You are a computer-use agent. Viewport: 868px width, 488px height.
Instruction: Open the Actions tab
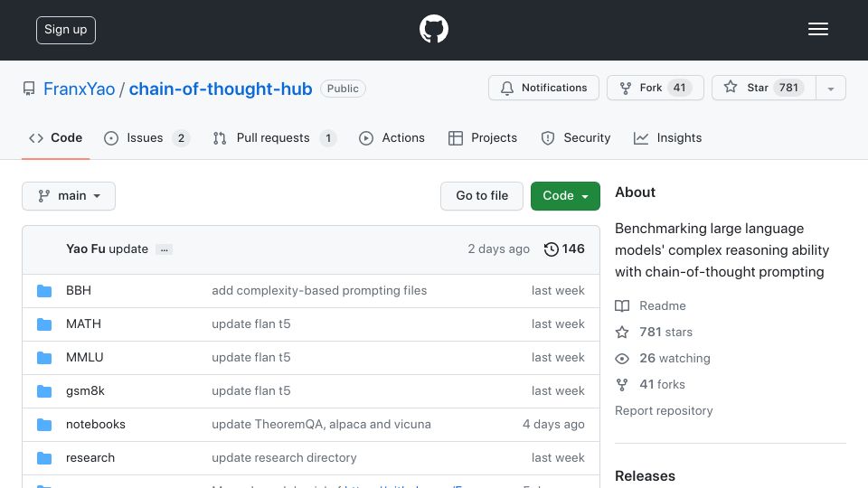[x=392, y=137]
